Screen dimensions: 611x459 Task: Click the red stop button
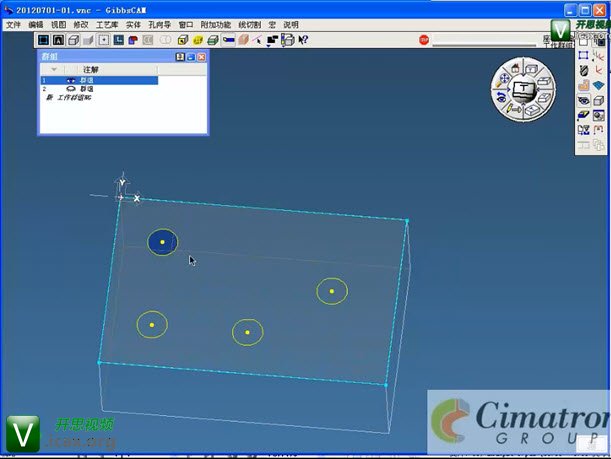click(424, 40)
